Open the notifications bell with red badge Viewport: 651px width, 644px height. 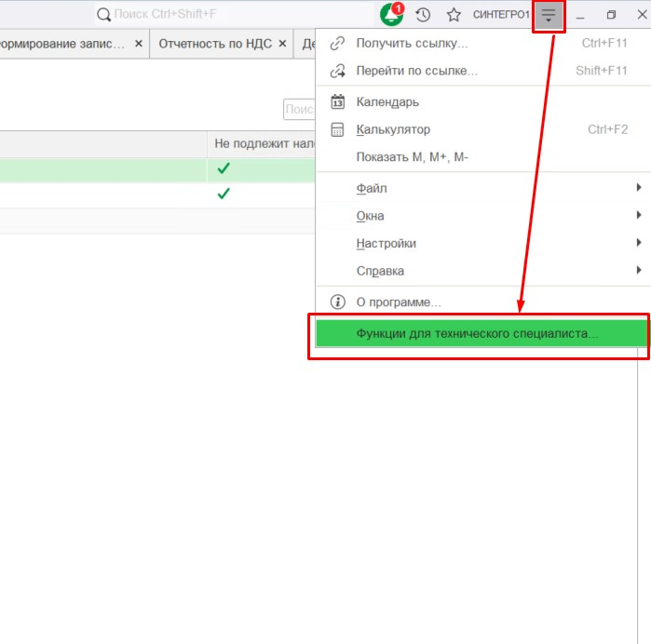pyautogui.click(x=392, y=15)
